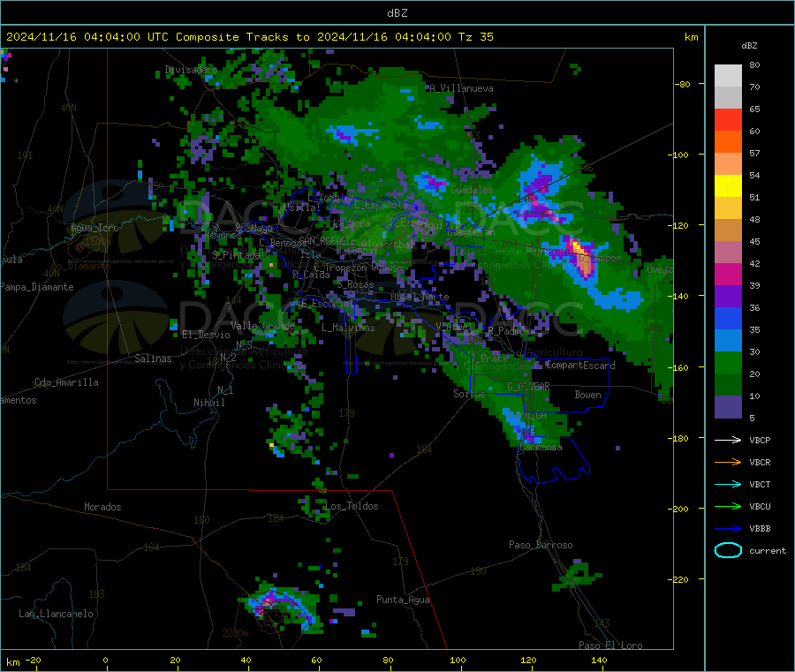Select the light blue 30-35 dBZ swatch
The image size is (795, 672).
click(728, 341)
